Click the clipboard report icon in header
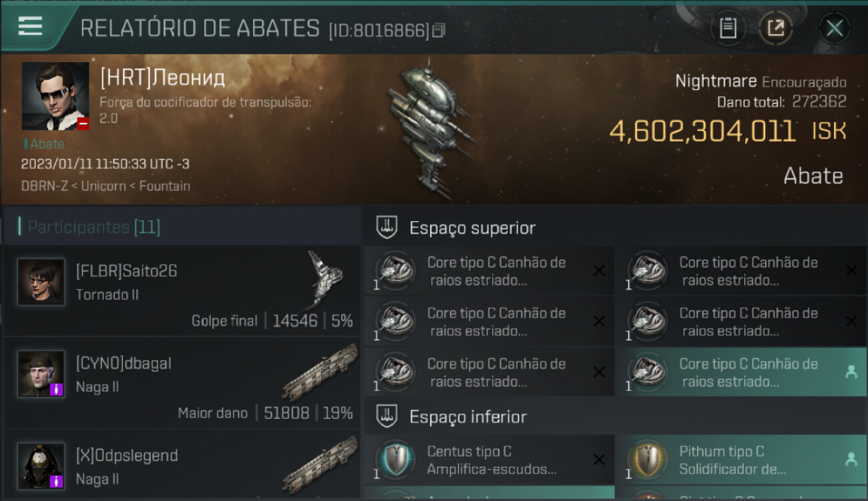The width and height of the screenshot is (868, 501). click(x=727, y=29)
